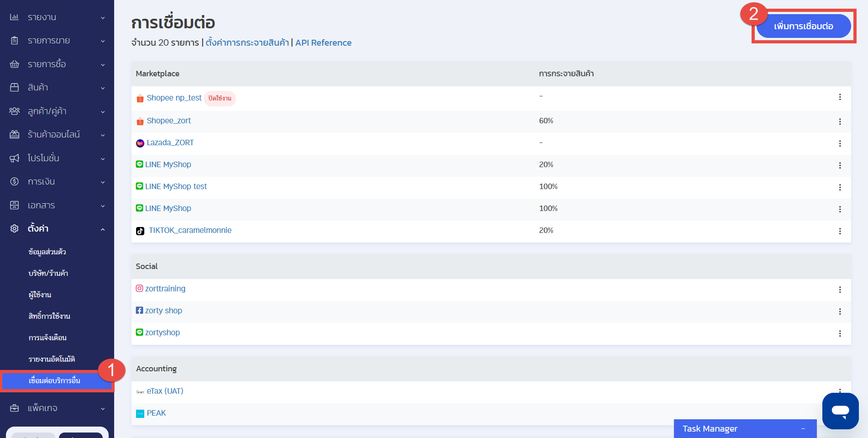
Task: Open LINE MyShop link with 20% distribution
Action: coord(168,164)
